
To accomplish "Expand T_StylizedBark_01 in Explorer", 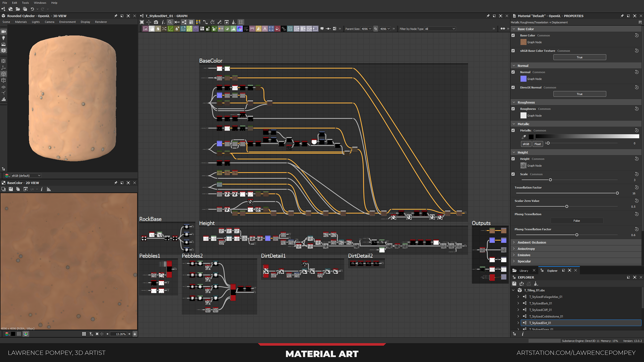I will tap(518, 303).
